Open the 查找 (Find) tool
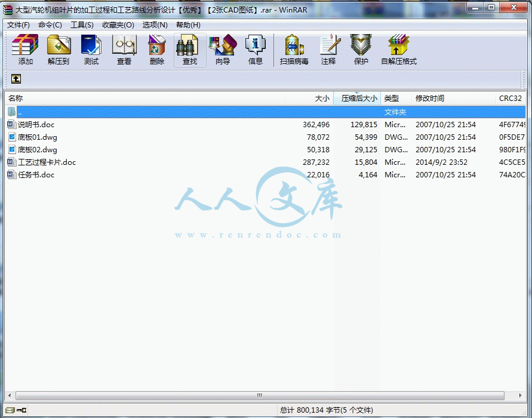 [x=190, y=50]
